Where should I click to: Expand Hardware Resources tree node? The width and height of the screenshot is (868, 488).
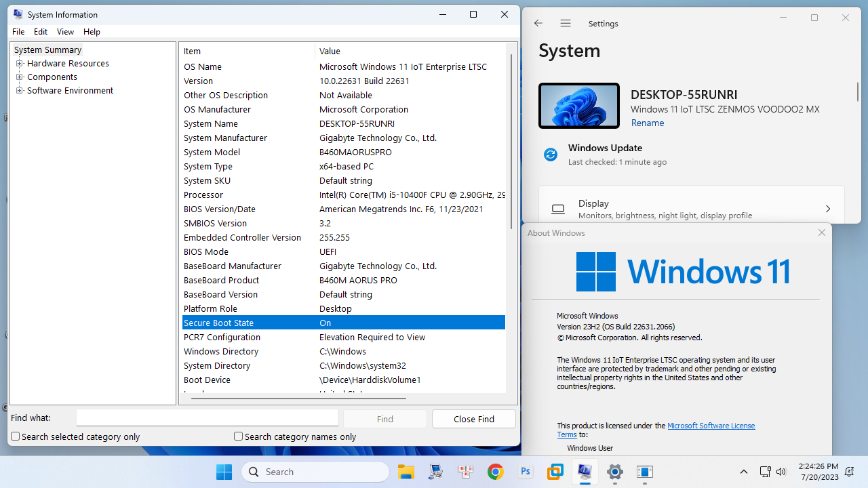click(20, 63)
